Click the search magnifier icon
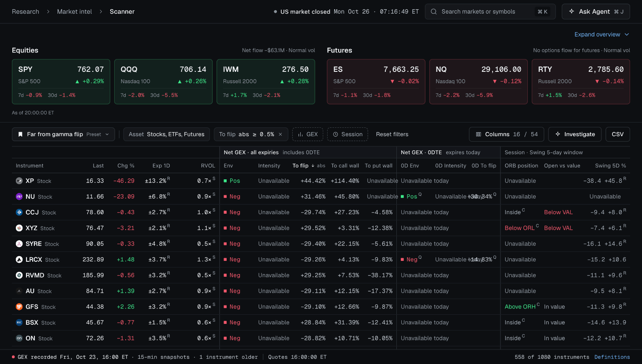Viewport: 642px width, 364px height. (434, 12)
